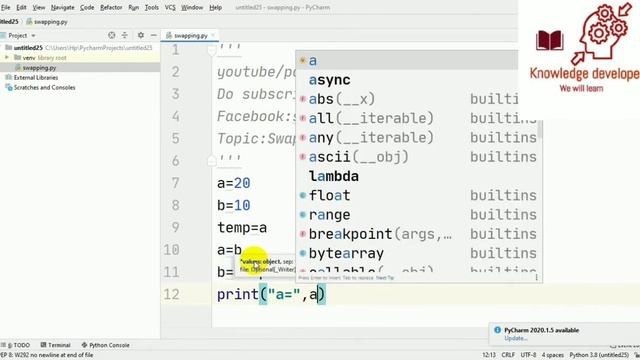This screenshot has height=360, width=640.
Task: Switch to the swapping.py editor tab
Action: pyautogui.click(x=191, y=36)
